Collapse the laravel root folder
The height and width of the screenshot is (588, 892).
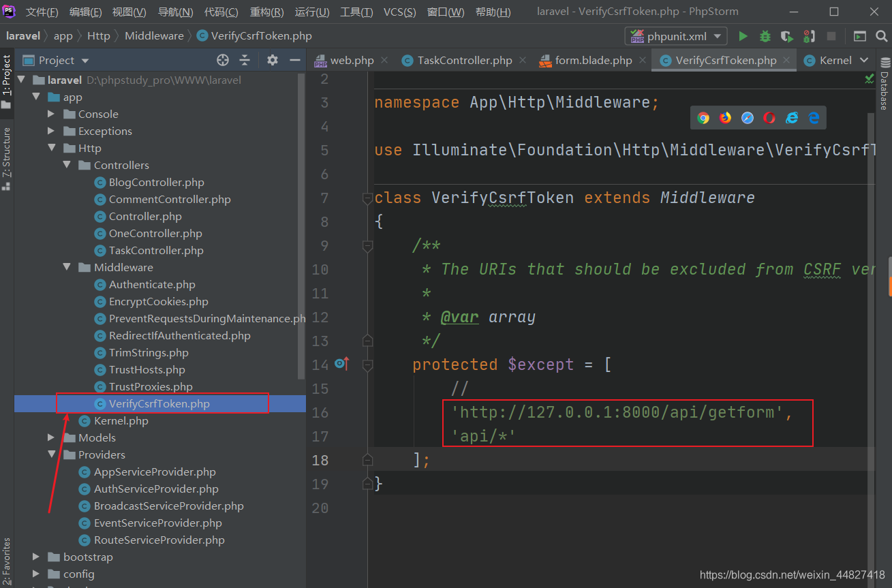21,80
